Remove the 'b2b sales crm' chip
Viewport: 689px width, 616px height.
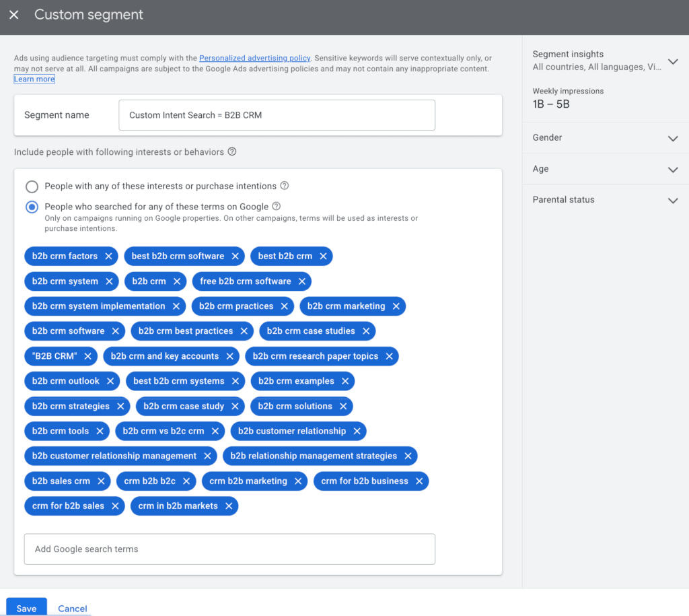101,481
